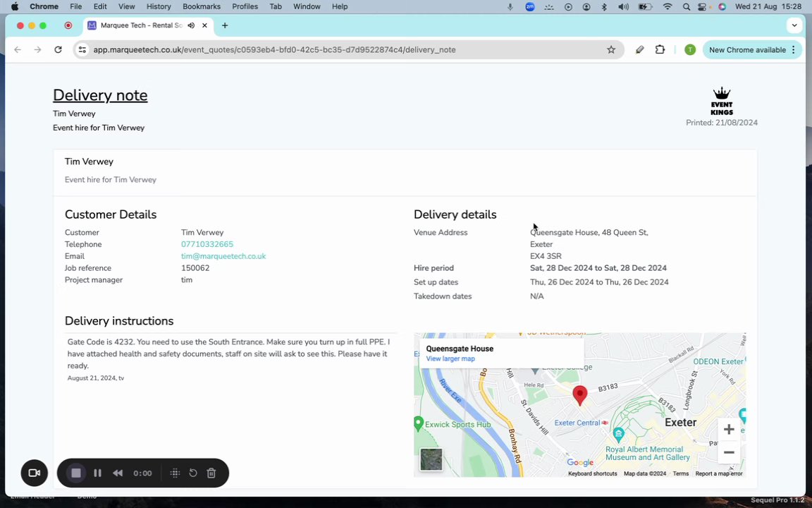Delete the recording with trash icon
The height and width of the screenshot is (508, 812).
211,473
